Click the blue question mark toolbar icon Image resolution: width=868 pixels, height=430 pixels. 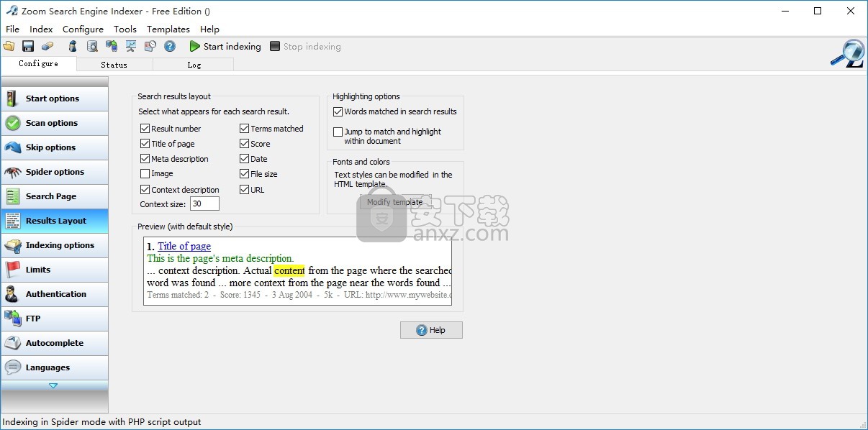coord(170,47)
